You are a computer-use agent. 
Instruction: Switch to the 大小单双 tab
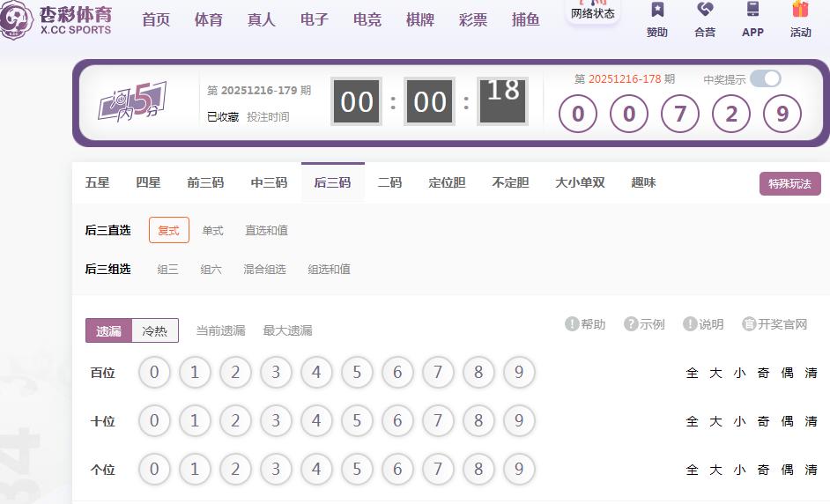(580, 182)
